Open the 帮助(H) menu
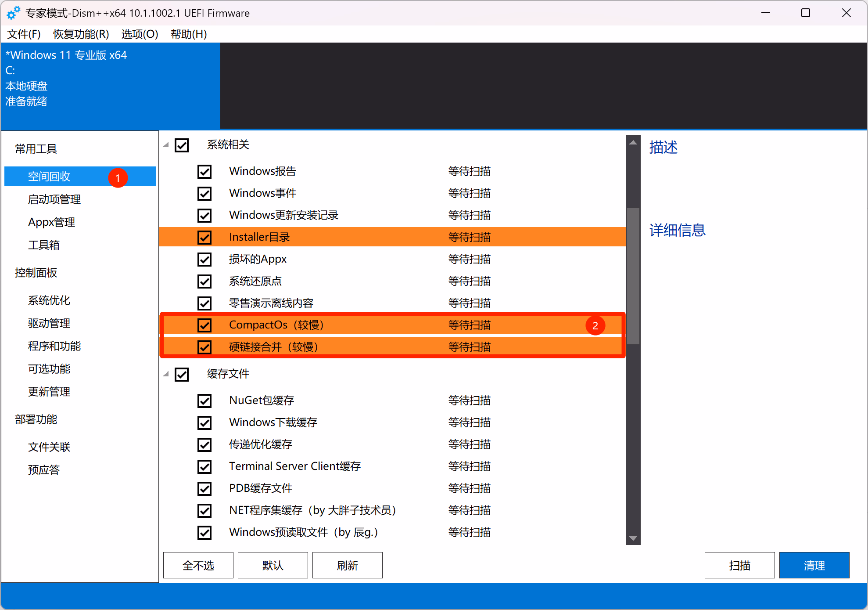 189,34
